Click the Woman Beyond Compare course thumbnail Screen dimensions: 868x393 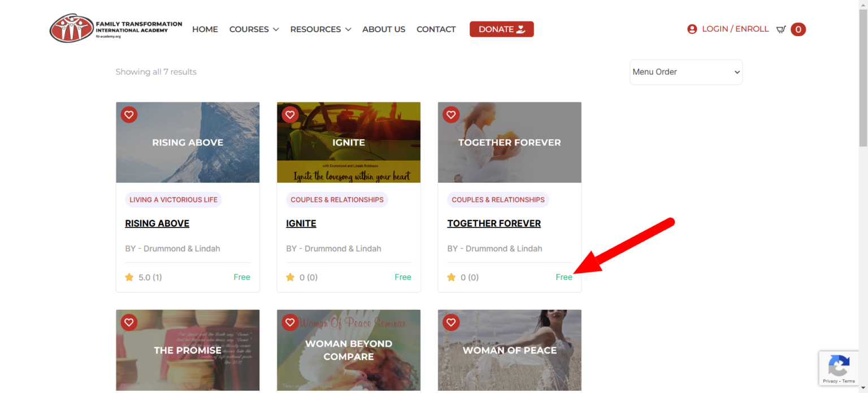pos(349,351)
